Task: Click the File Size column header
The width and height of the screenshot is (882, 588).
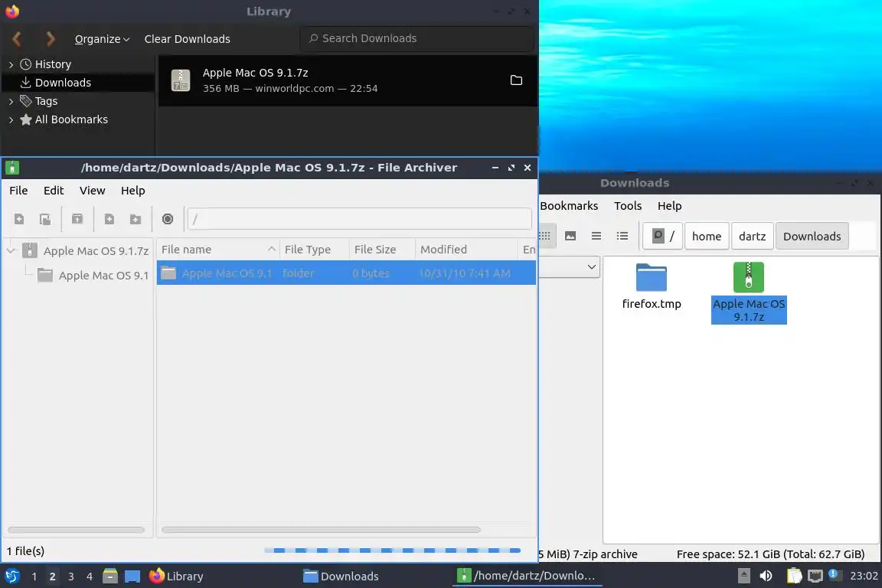Action: click(382, 250)
